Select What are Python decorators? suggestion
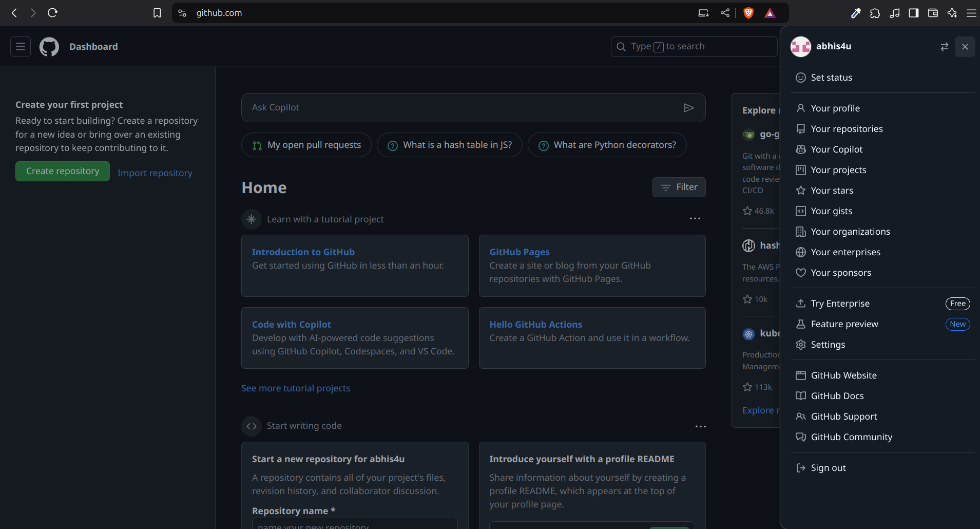This screenshot has height=529, width=980. point(607,145)
